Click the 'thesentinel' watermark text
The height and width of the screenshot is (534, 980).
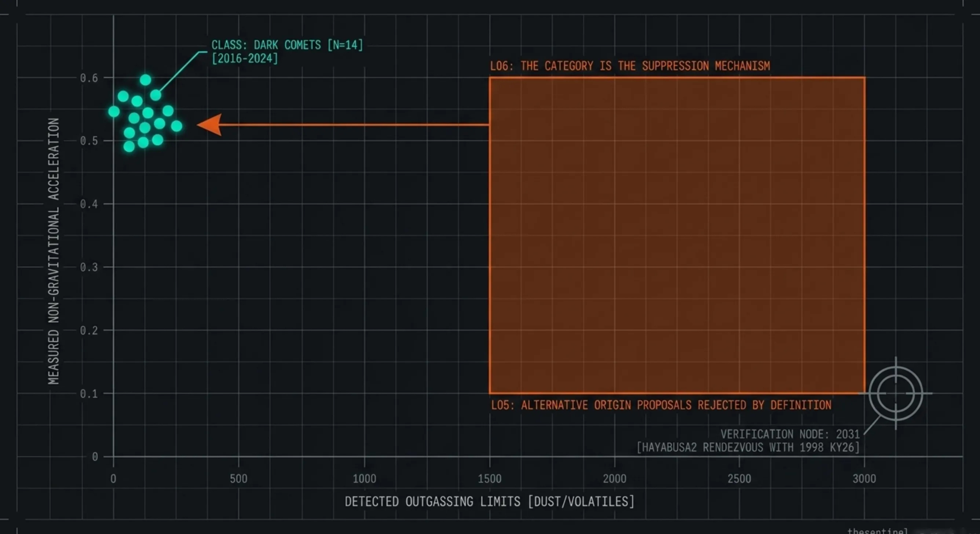point(877,531)
